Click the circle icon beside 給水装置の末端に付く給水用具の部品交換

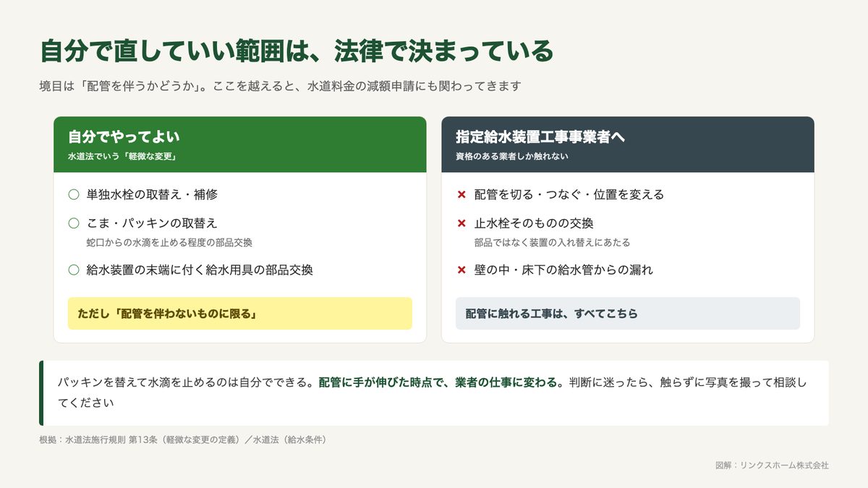[73, 270]
